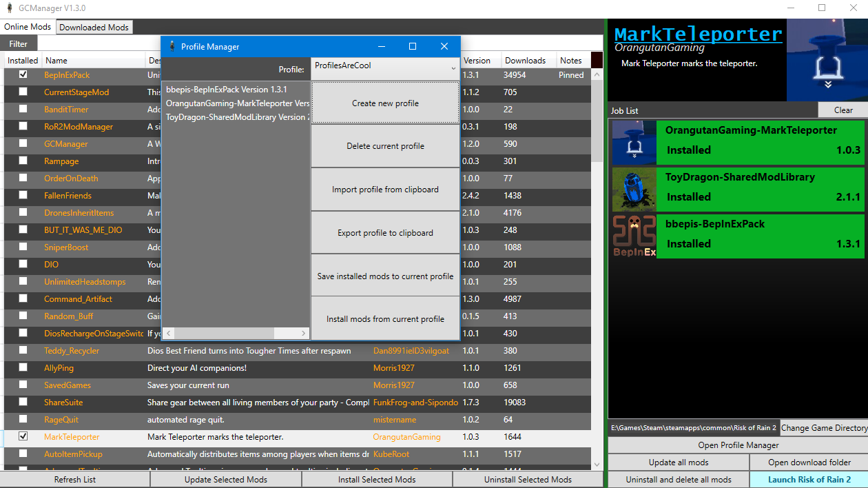Click Uninstall Selected Mods button
This screenshot has width=868, height=488.
[528, 479]
